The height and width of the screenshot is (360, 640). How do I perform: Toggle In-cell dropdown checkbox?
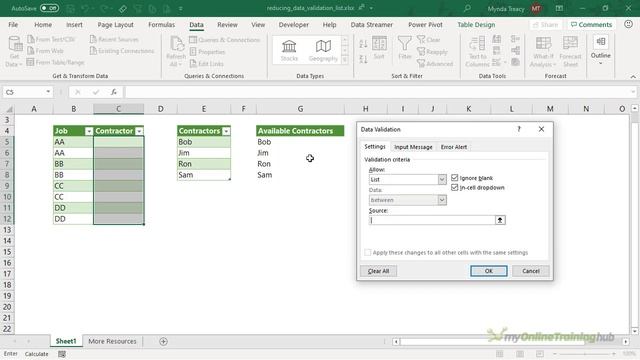coord(454,187)
